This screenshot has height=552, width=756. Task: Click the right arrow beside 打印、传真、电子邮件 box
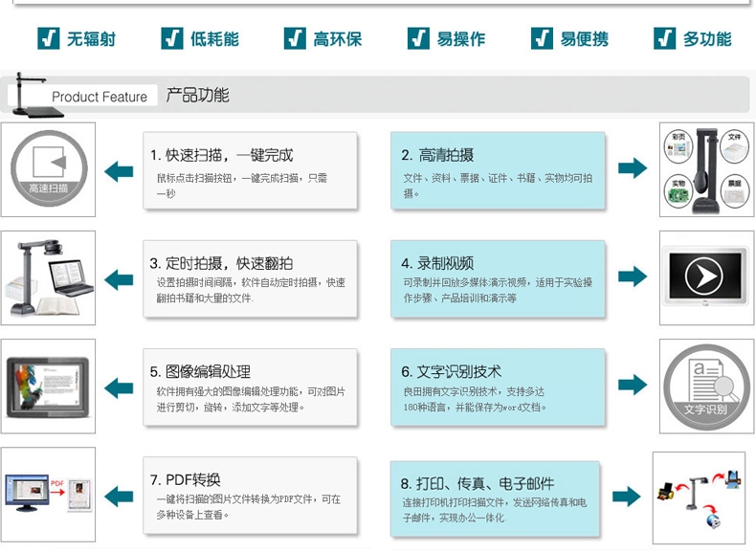coord(627,497)
